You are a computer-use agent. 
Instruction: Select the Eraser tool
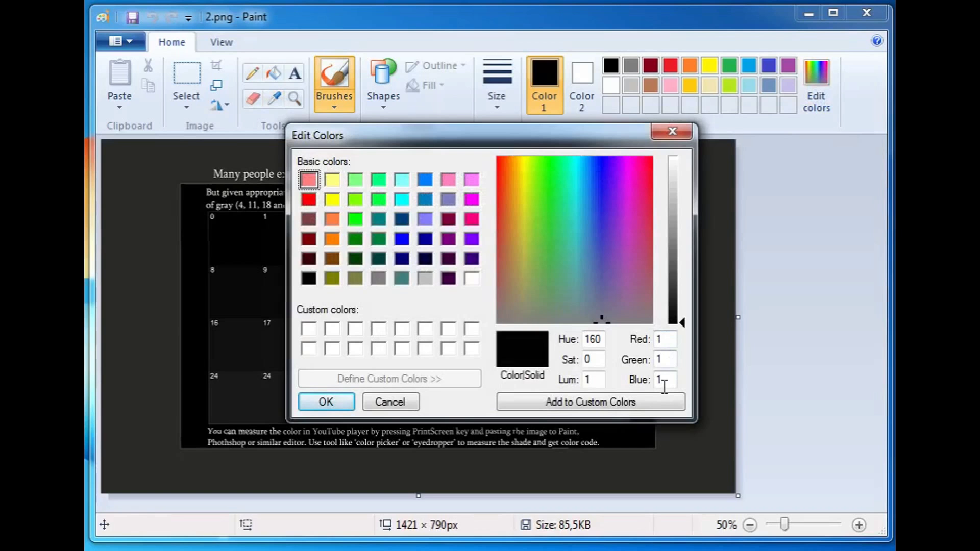click(x=252, y=98)
